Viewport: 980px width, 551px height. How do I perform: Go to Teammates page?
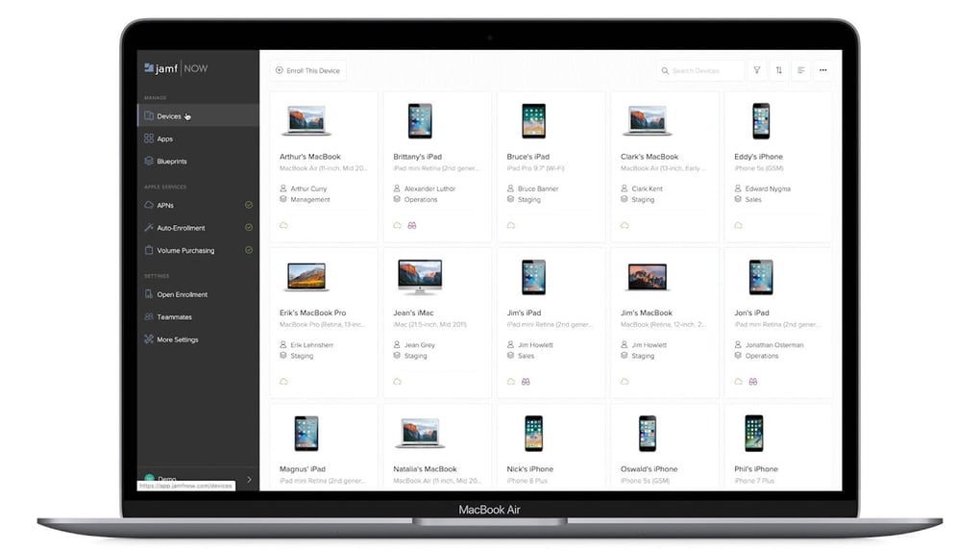point(198,317)
